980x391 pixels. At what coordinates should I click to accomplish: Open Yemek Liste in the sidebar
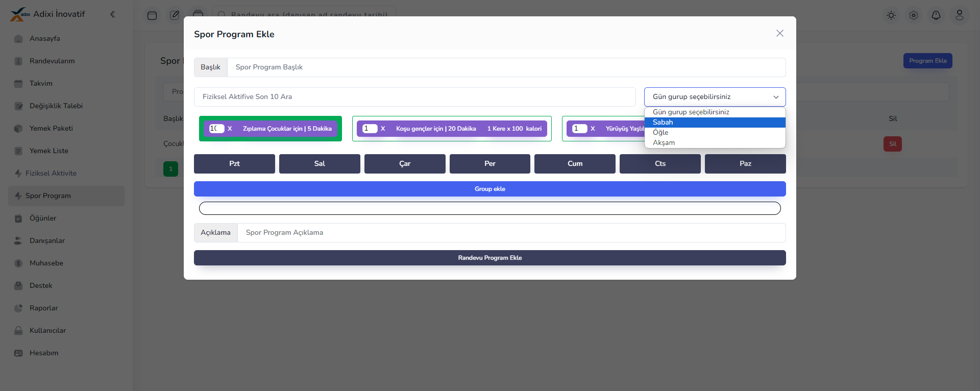pyautogui.click(x=66, y=151)
